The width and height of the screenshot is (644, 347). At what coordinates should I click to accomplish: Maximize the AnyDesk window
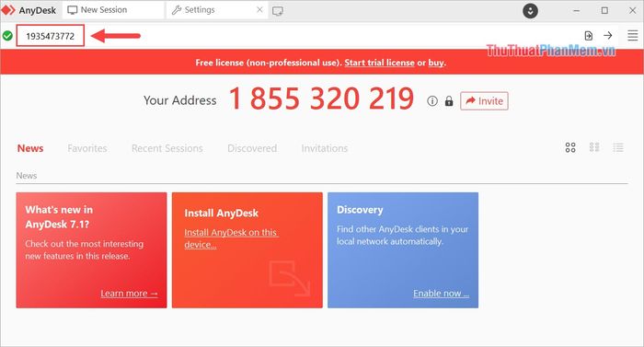click(604, 11)
